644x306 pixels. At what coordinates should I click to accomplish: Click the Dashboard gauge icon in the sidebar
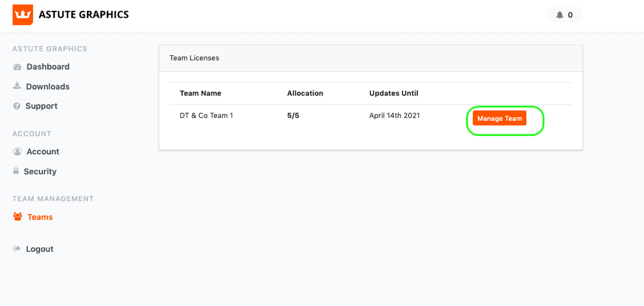tap(17, 67)
